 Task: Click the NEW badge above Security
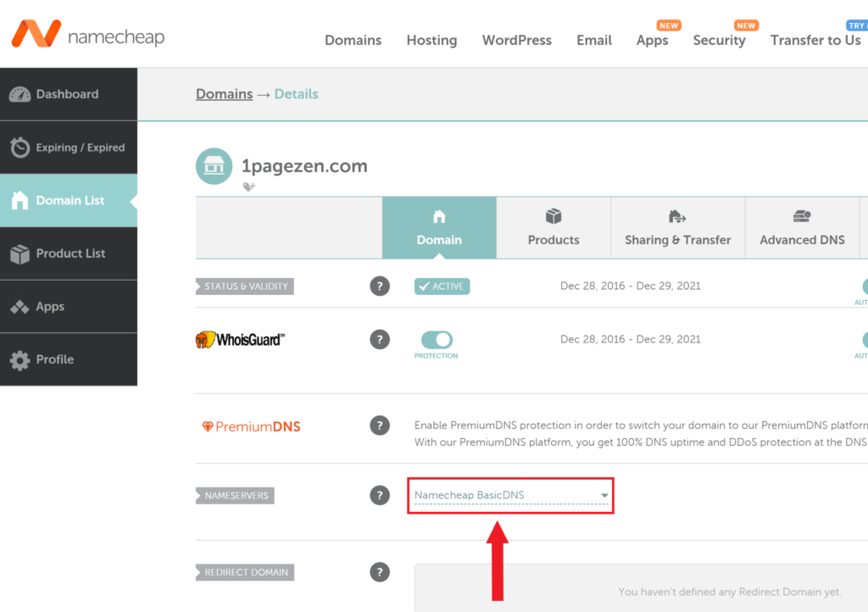point(746,25)
